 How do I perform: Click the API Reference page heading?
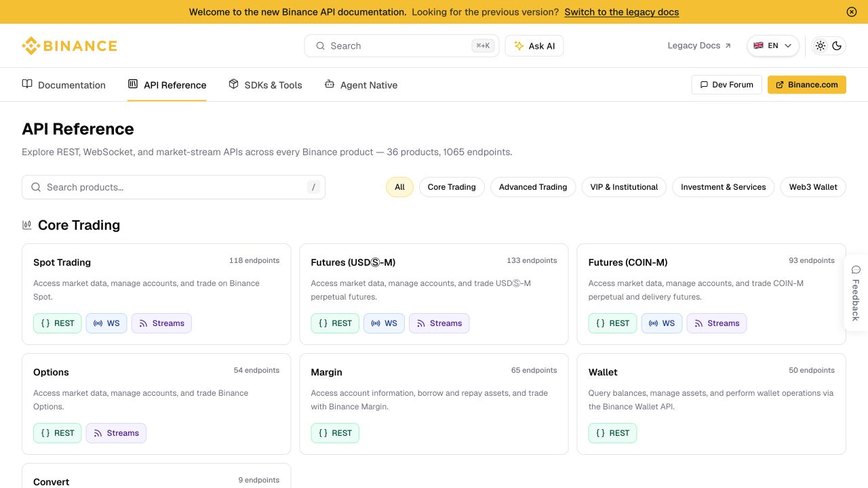[78, 129]
